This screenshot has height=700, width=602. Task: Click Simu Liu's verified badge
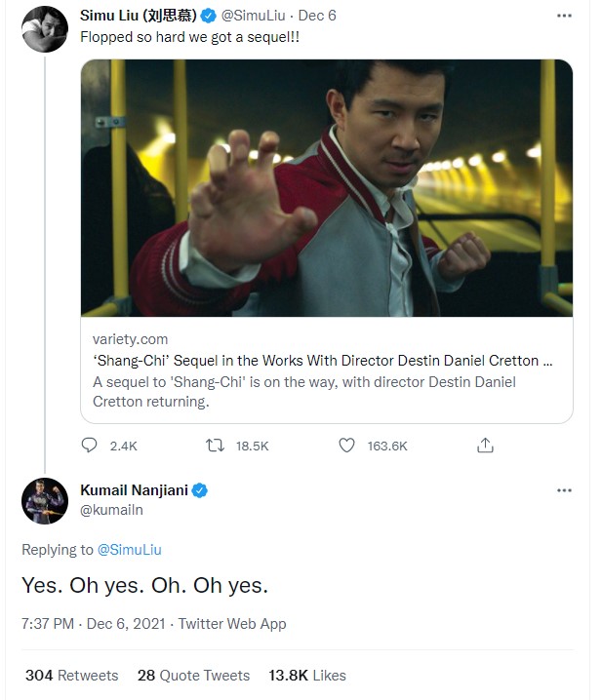click(x=208, y=16)
